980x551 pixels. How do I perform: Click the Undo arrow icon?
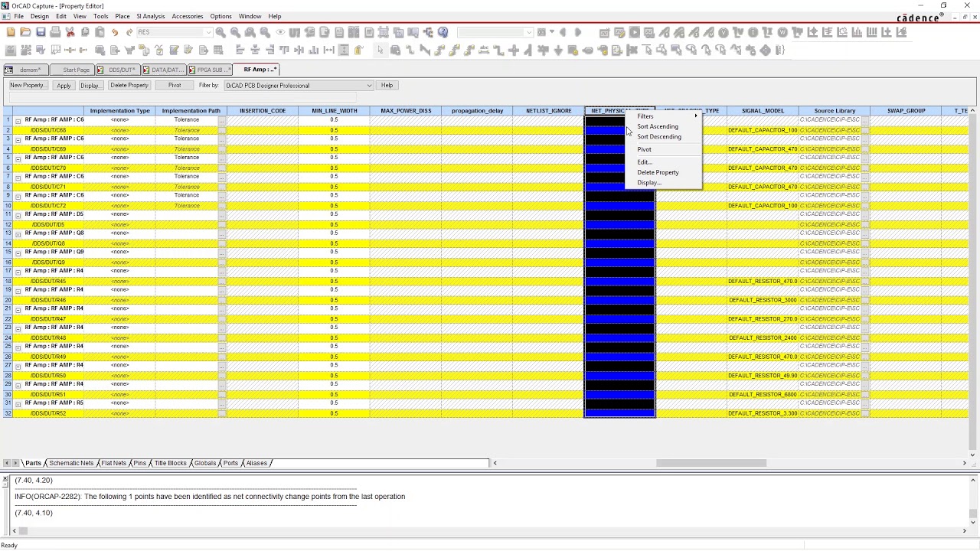[x=115, y=32]
